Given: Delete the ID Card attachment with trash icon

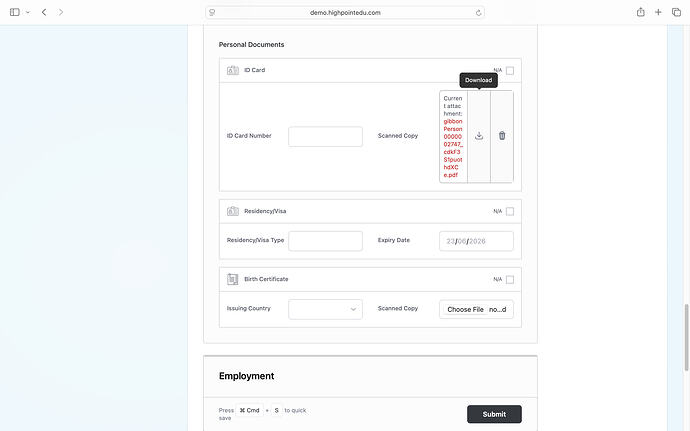Looking at the screenshot, I should (x=502, y=136).
